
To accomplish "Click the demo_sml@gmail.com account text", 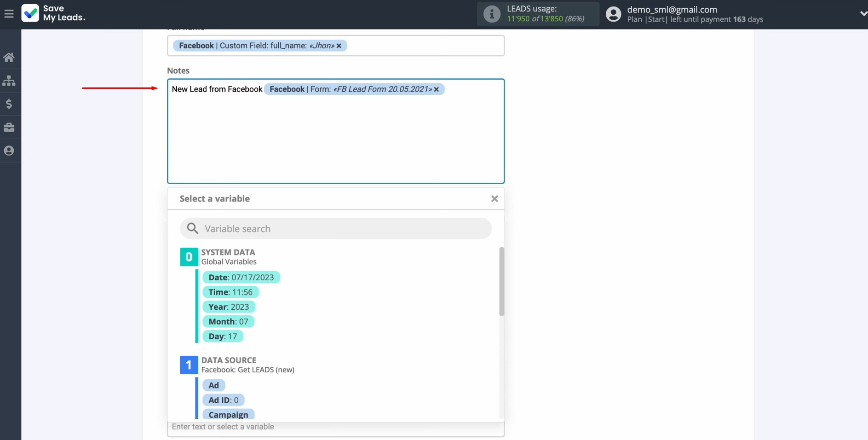I will pos(672,10).
